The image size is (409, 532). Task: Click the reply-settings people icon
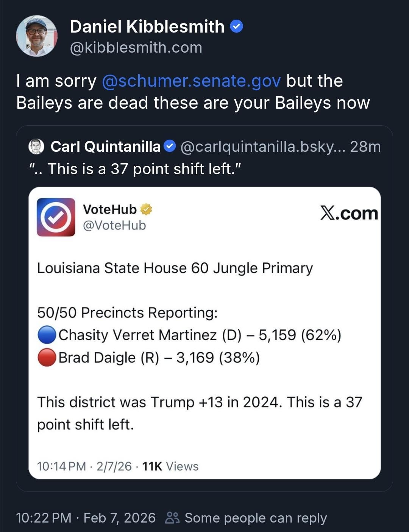point(172,518)
